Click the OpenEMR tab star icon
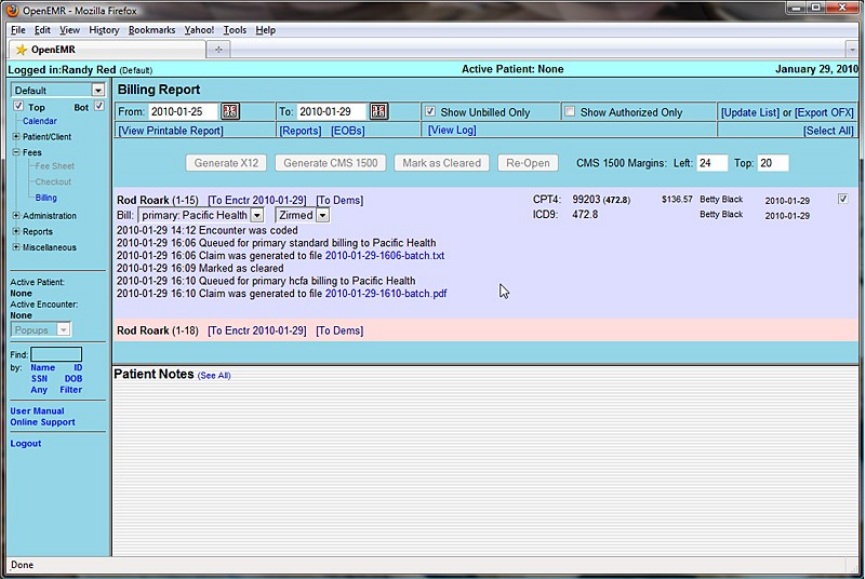 click(21, 50)
